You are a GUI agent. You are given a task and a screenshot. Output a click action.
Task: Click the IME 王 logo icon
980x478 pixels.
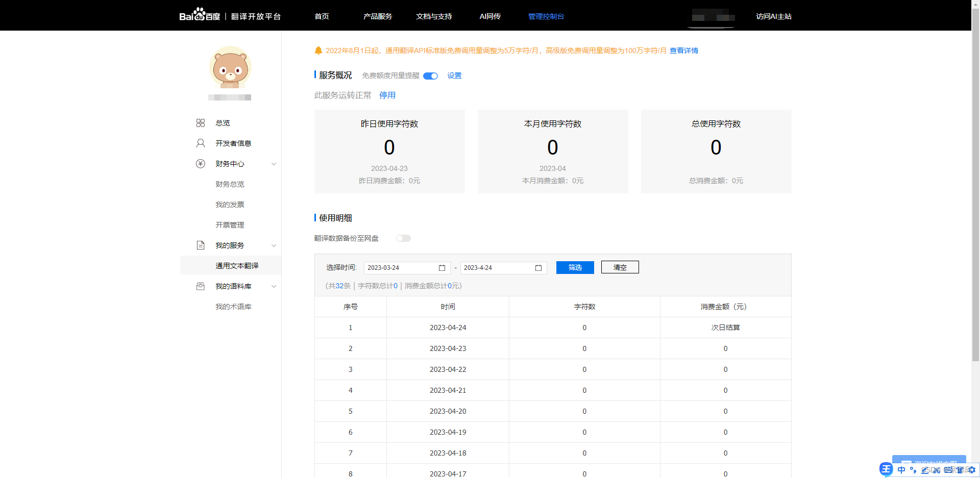(886, 469)
